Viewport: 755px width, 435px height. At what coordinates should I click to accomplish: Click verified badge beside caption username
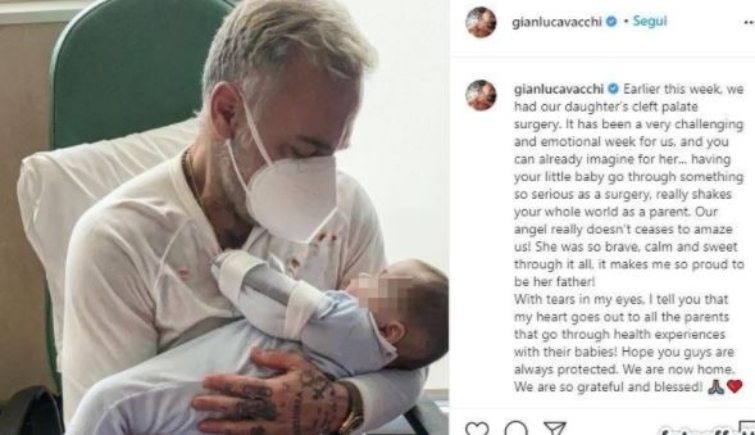tap(613, 89)
